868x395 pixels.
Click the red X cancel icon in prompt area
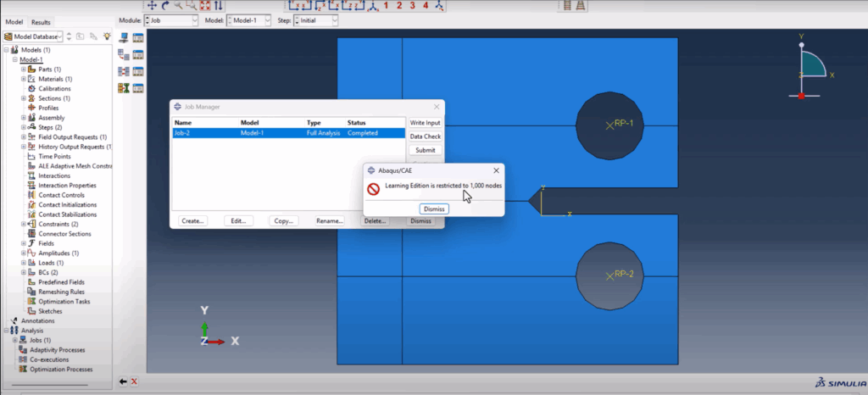[134, 381]
